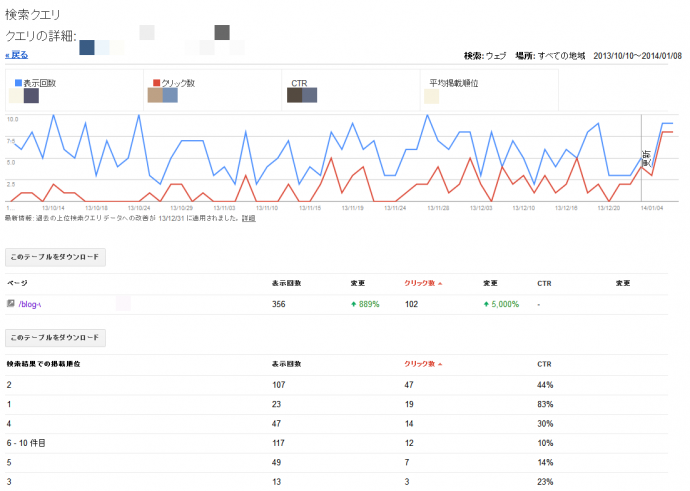
Task: Select the 30% CTR cell
Action: (x=545, y=424)
